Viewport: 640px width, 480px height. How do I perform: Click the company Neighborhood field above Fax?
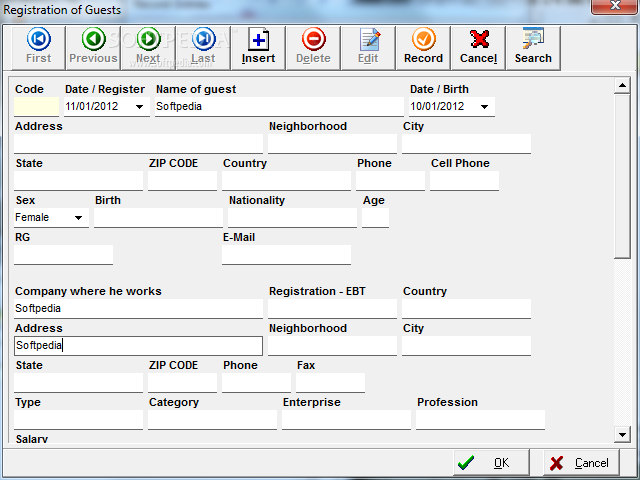(332, 346)
